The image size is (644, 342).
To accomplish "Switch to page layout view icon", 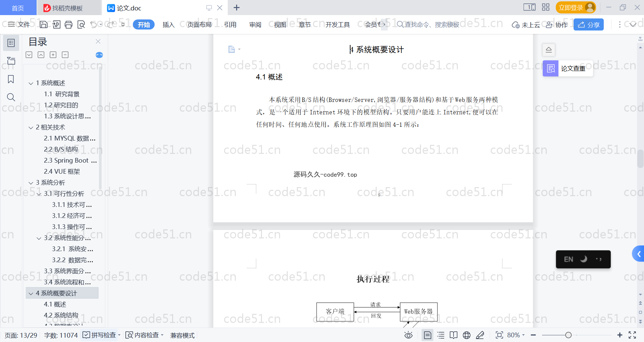I will point(427,335).
